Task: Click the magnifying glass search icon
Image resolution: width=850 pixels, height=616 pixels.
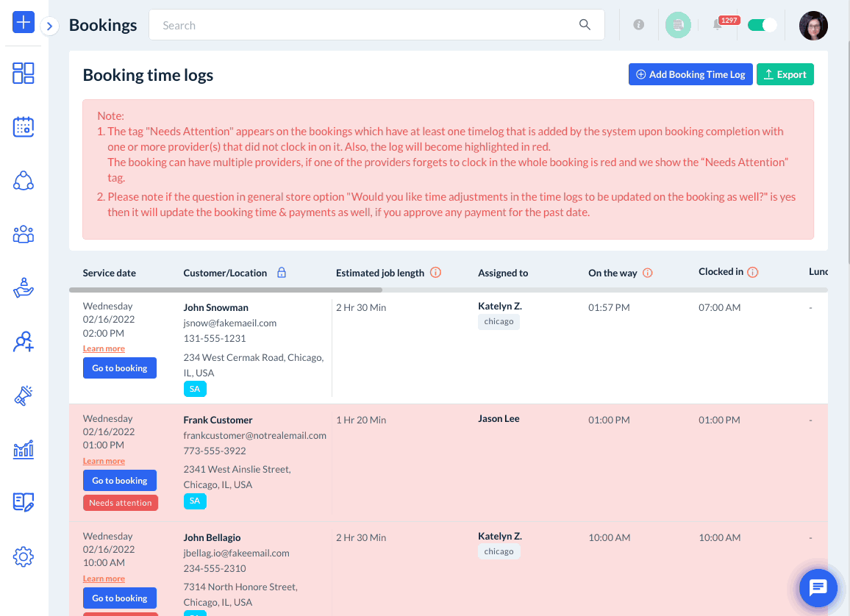Action: [x=585, y=25]
